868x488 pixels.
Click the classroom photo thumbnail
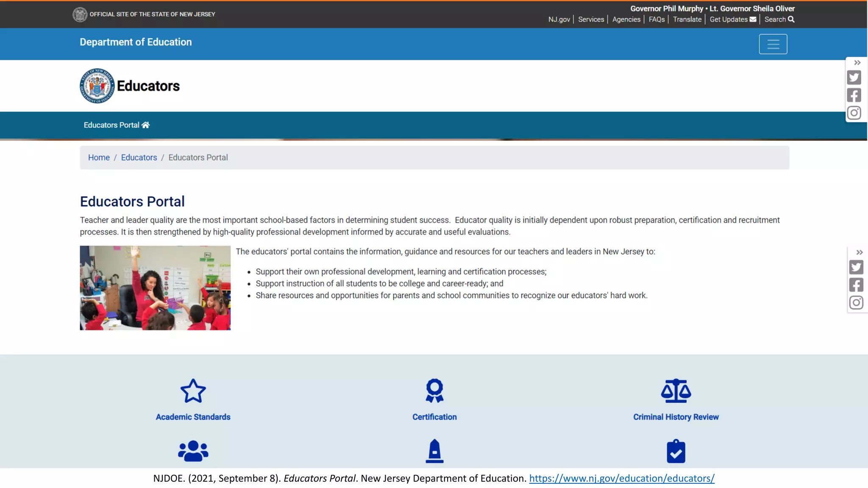coord(155,288)
